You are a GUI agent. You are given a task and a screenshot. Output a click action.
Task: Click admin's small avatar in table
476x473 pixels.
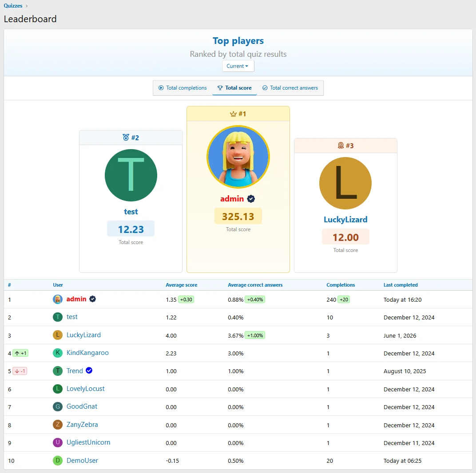pos(58,299)
